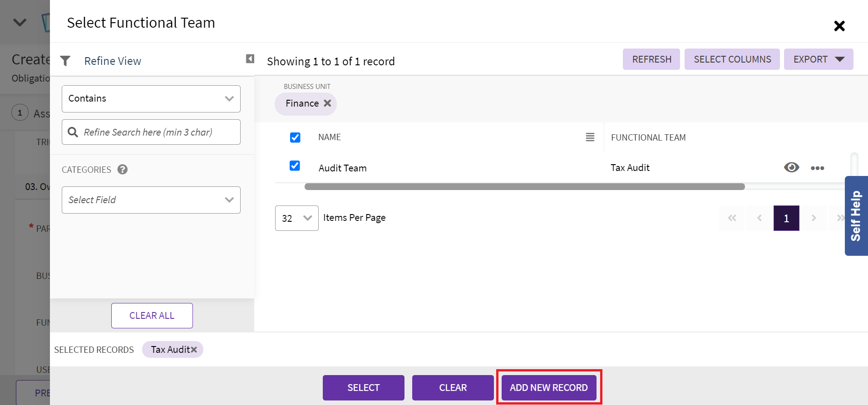Click the categories help question mark icon
This screenshot has width=868, height=405.
[x=122, y=169]
